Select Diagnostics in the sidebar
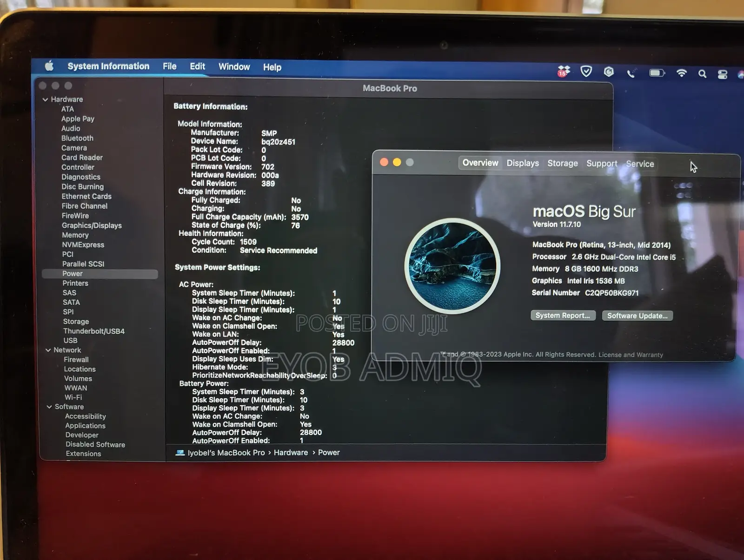The width and height of the screenshot is (744, 560). [x=81, y=177]
